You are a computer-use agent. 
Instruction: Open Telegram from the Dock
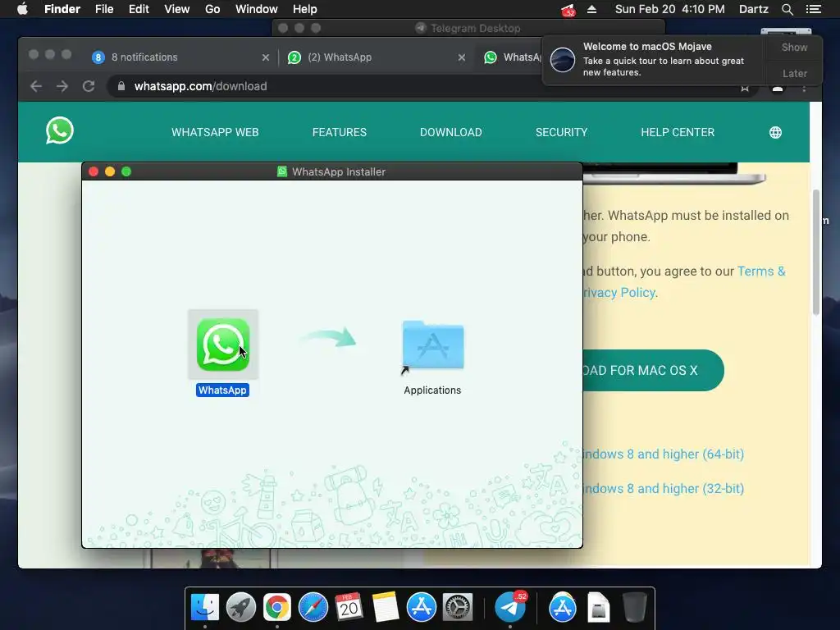click(509, 608)
